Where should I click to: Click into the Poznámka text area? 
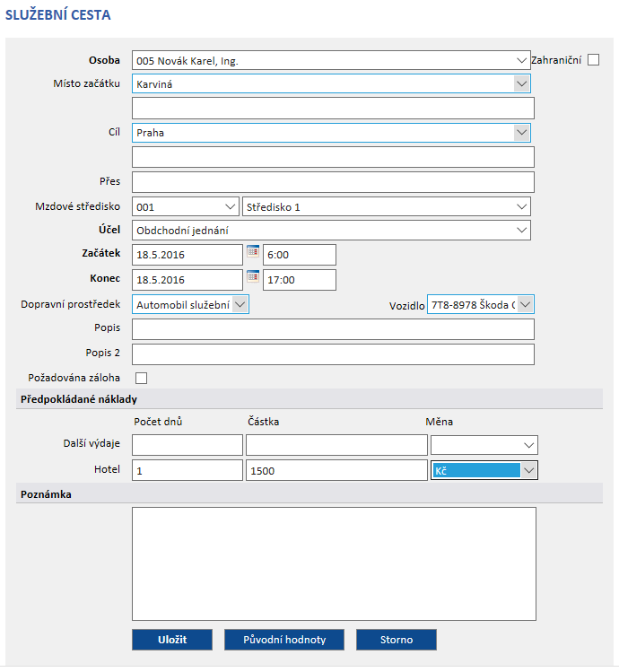(334, 564)
